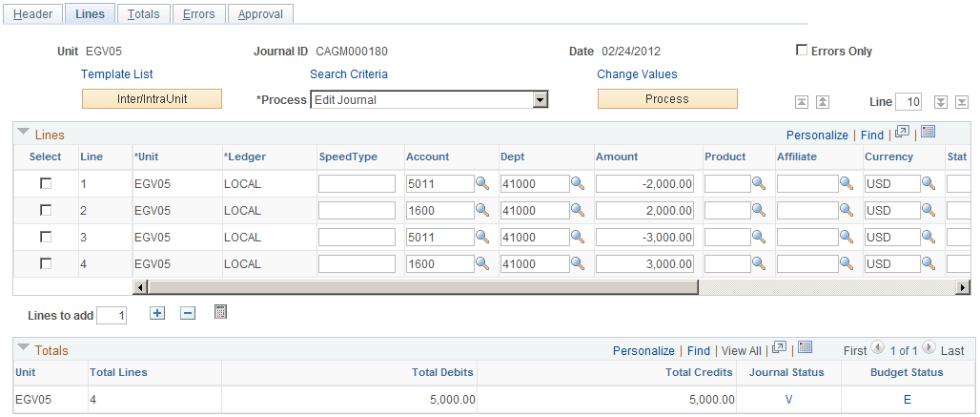Select the Lines tab

point(90,13)
